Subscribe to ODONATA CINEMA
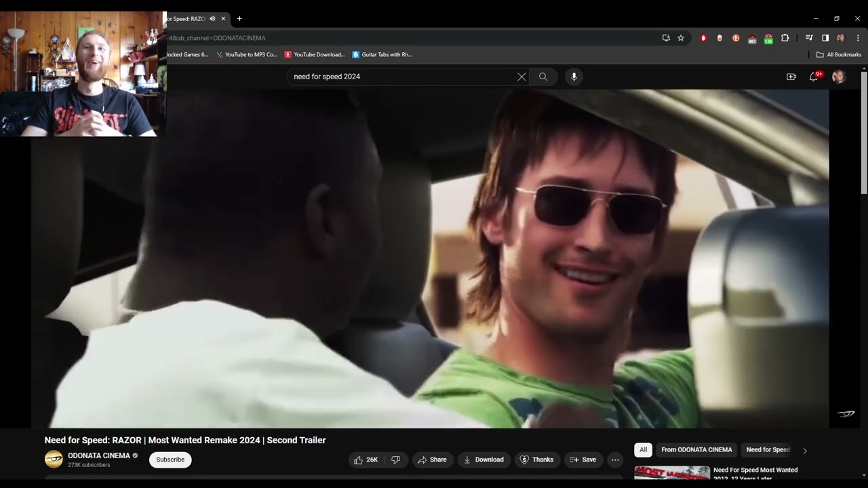This screenshot has width=868, height=488. (x=170, y=460)
